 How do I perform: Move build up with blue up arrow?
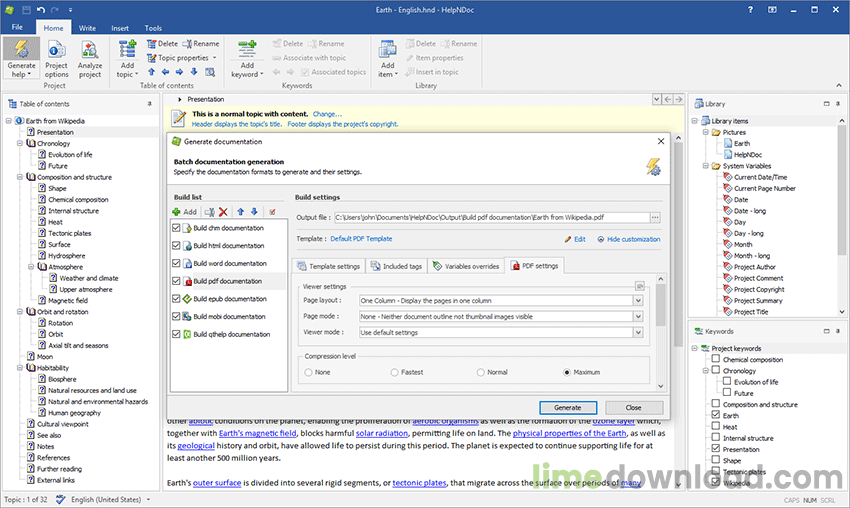pos(240,212)
